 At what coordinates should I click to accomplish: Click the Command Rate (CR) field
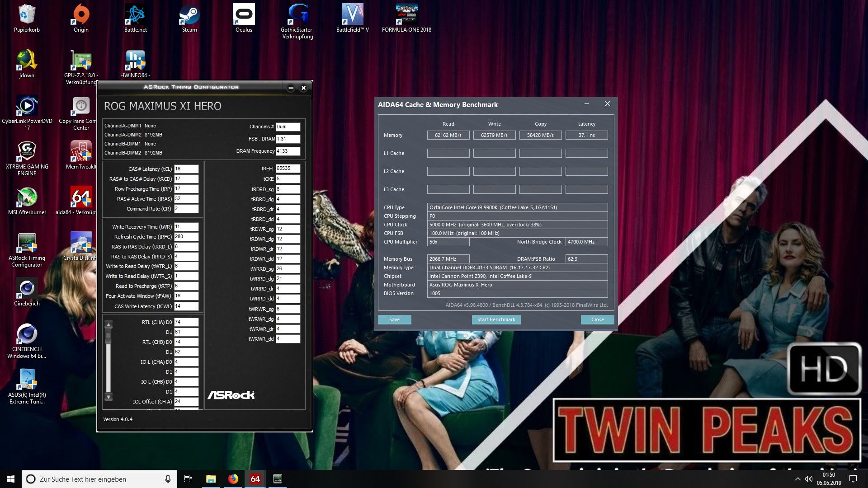(186, 209)
